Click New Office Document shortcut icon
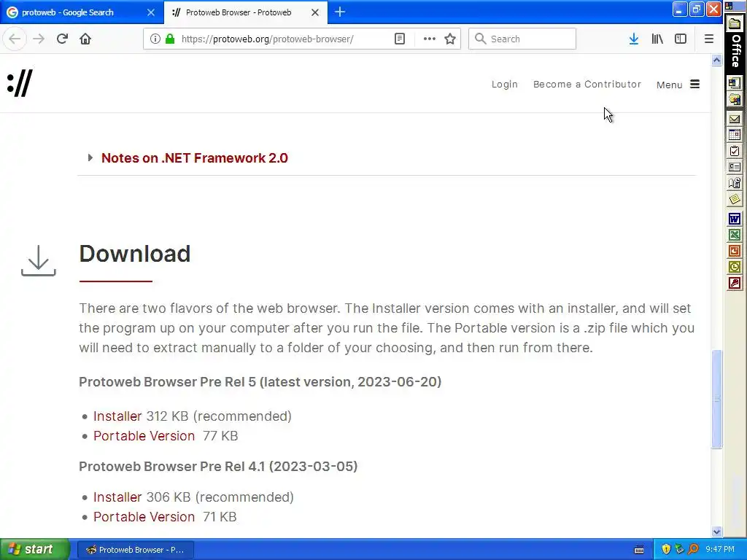747x560 pixels. [x=735, y=83]
